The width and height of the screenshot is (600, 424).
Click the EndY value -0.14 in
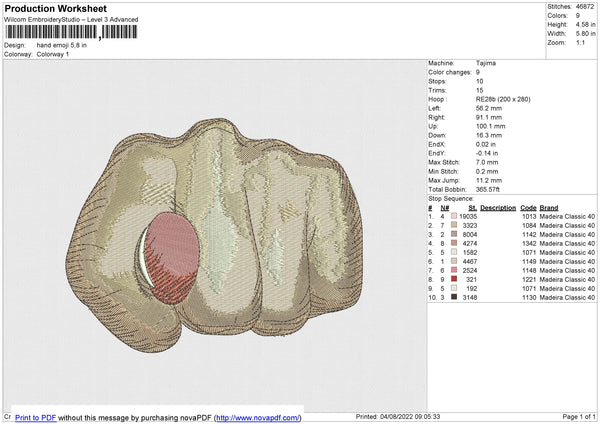pos(487,153)
